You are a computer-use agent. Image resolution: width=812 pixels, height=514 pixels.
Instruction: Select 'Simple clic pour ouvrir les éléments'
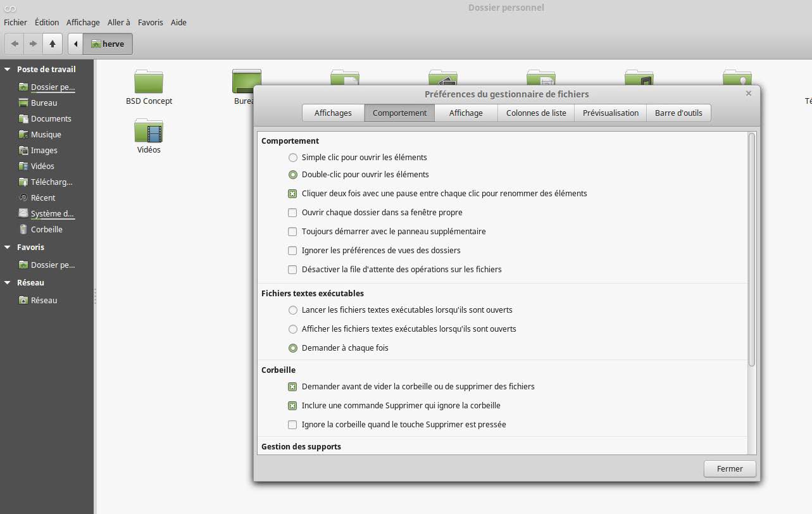pyautogui.click(x=292, y=158)
